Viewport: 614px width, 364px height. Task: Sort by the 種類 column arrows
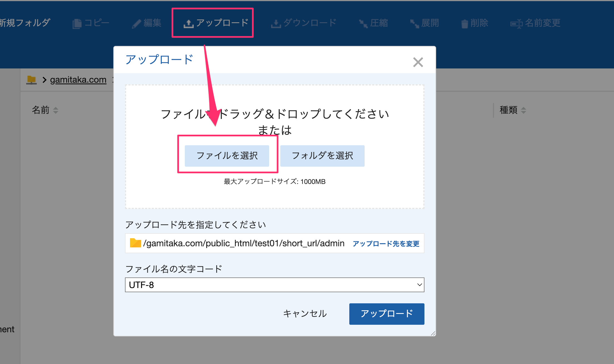pyautogui.click(x=523, y=110)
